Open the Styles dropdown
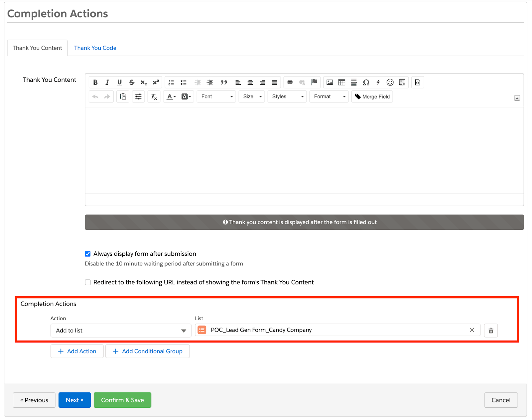Screen dimensions: 532x420 pyautogui.click(x=287, y=96)
